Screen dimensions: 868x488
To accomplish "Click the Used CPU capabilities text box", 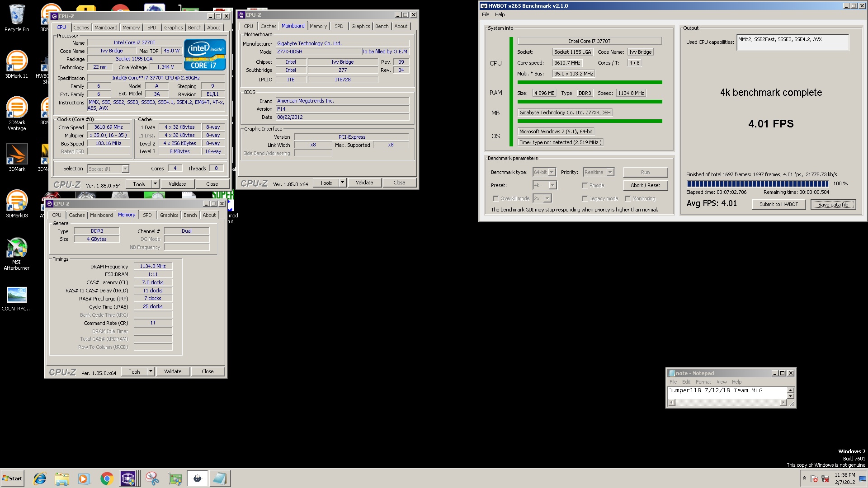I will 793,42.
